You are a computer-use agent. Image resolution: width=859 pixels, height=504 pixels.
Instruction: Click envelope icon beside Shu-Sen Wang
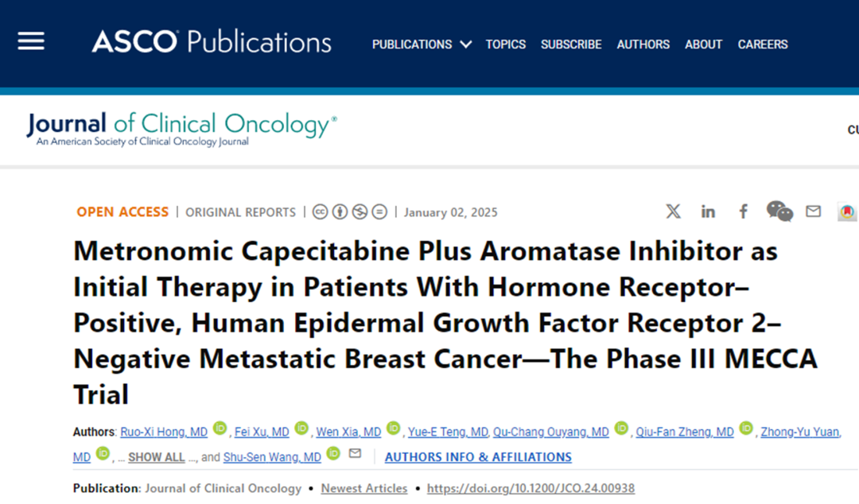pyautogui.click(x=355, y=454)
